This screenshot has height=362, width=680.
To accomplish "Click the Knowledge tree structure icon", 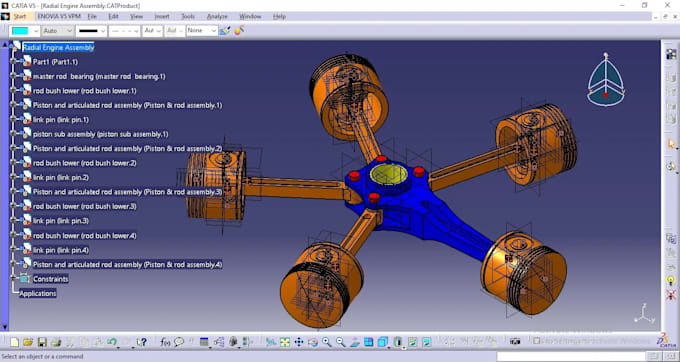I will 219,342.
